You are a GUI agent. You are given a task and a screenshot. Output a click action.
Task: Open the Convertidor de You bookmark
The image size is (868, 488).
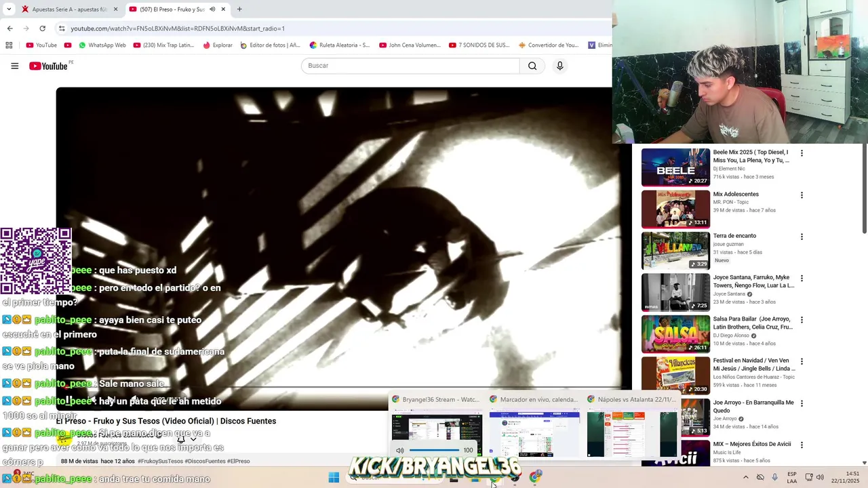click(549, 45)
